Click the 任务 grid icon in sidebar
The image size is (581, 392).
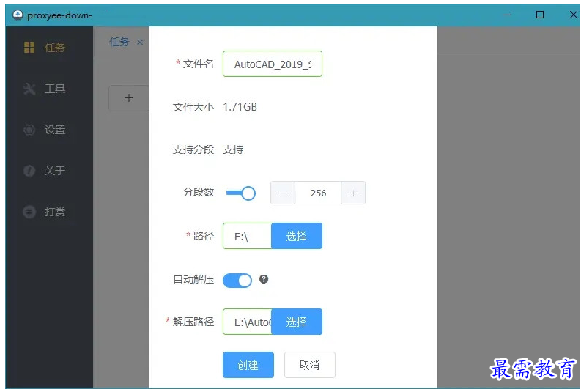click(x=29, y=48)
